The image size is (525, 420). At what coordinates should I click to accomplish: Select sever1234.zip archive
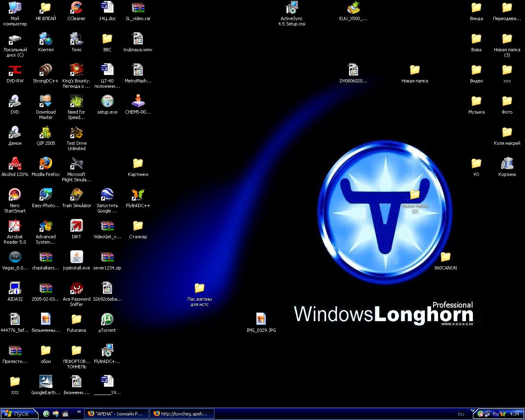(x=107, y=260)
